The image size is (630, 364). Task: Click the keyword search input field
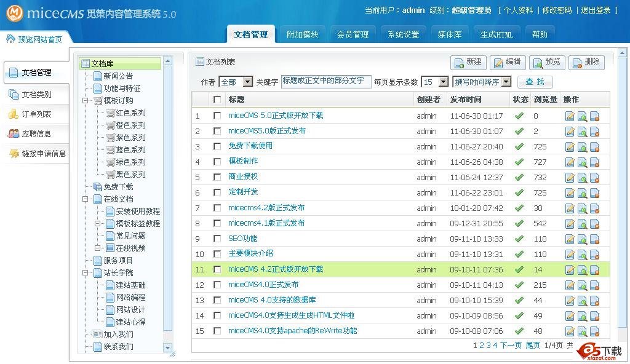(x=325, y=81)
